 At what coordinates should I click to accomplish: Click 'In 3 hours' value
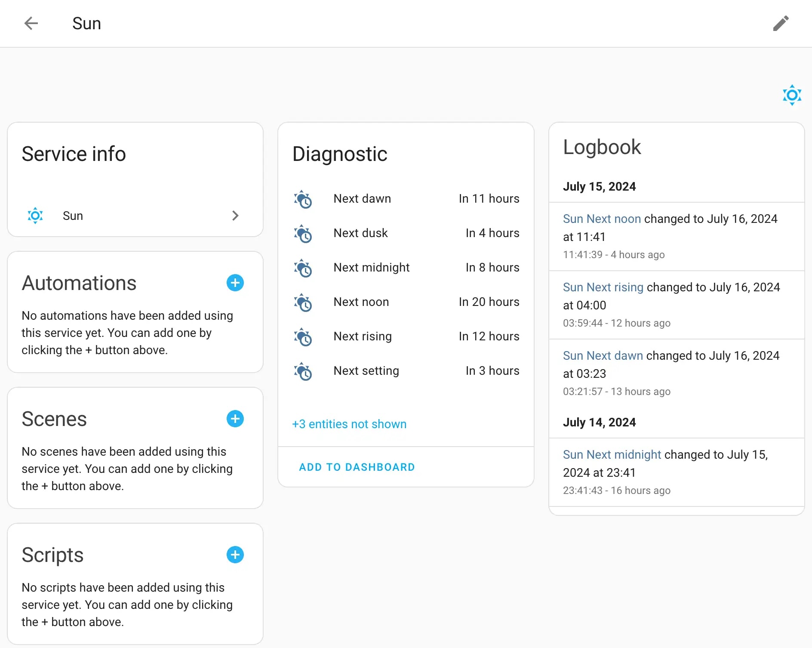pos(492,371)
